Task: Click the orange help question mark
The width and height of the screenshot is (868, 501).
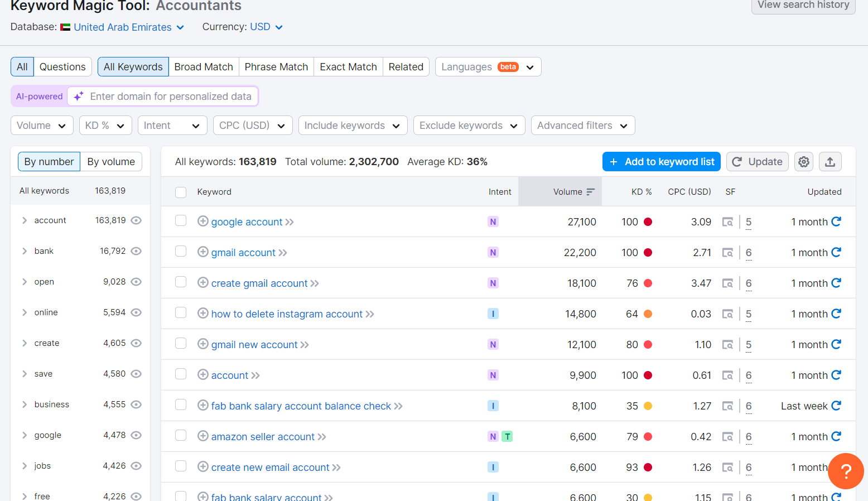Action: [x=846, y=471]
